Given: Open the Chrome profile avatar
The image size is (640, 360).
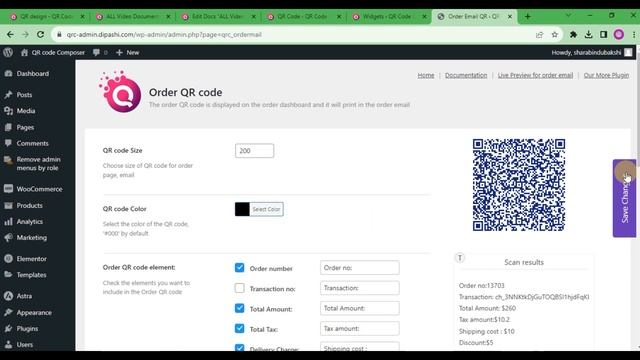Looking at the screenshot, I should pos(619,35).
